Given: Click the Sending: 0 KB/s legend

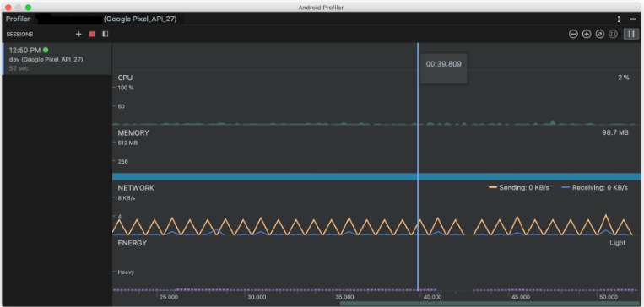Looking at the screenshot, I should click(x=519, y=187).
